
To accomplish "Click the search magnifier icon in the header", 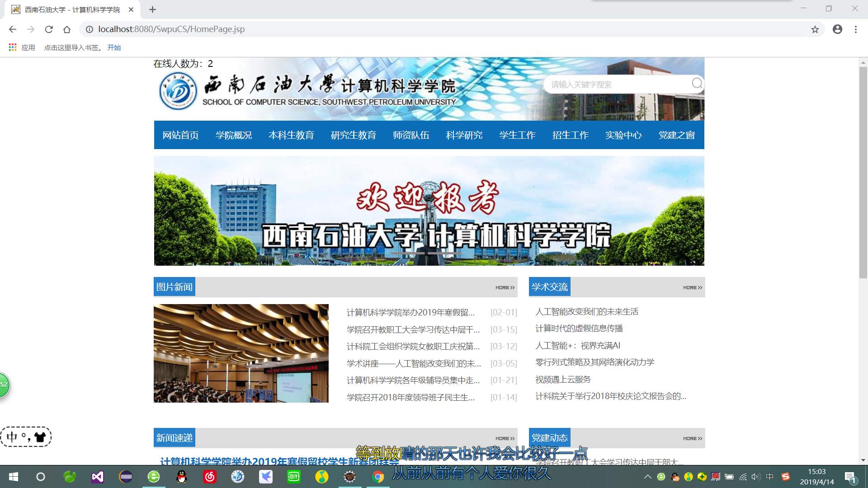I will point(697,84).
